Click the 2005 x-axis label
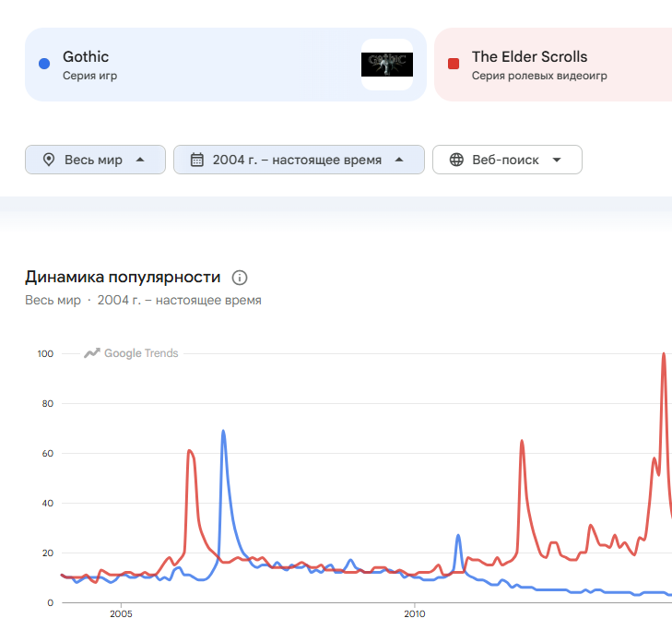Image resolution: width=672 pixels, height=642 pixels. click(x=121, y=613)
